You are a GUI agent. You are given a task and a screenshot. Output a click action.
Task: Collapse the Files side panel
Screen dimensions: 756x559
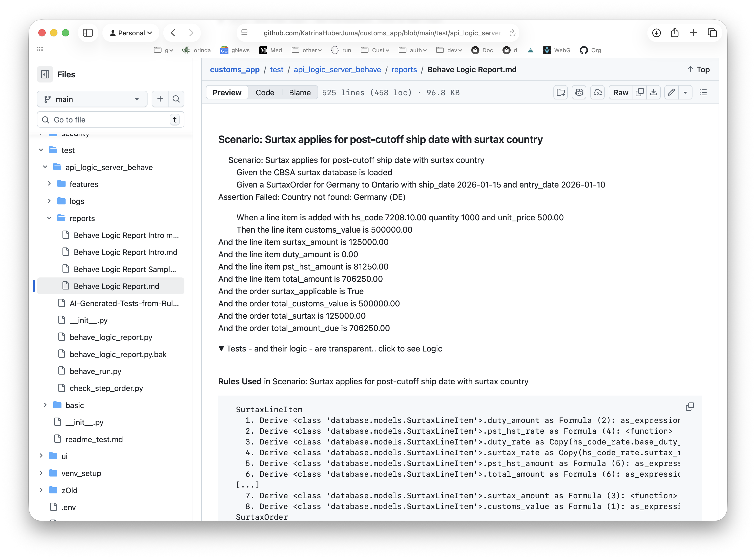coord(45,75)
